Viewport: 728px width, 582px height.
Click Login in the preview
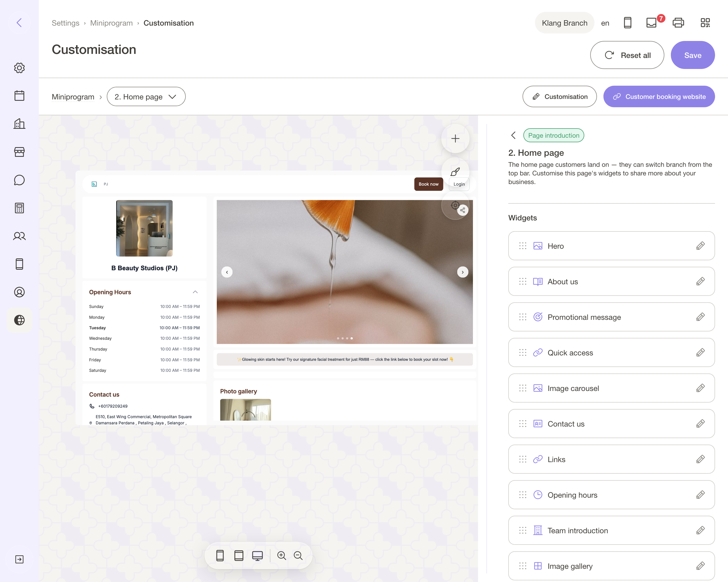pyautogui.click(x=459, y=184)
